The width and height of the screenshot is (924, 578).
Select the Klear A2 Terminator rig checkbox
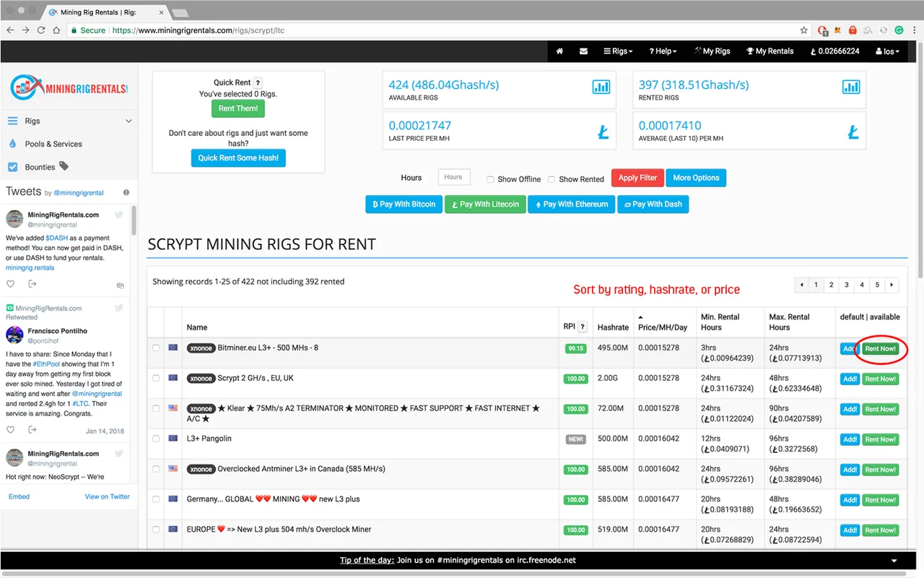tap(156, 408)
